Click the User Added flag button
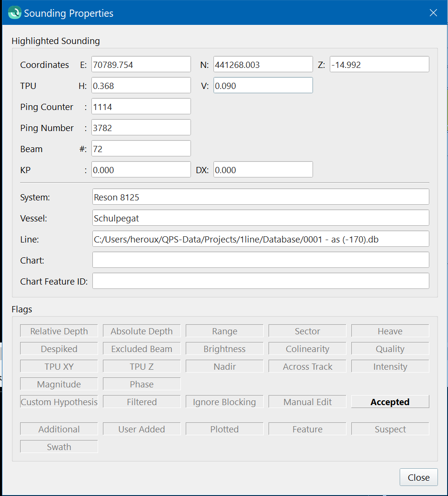 click(x=142, y=429)
